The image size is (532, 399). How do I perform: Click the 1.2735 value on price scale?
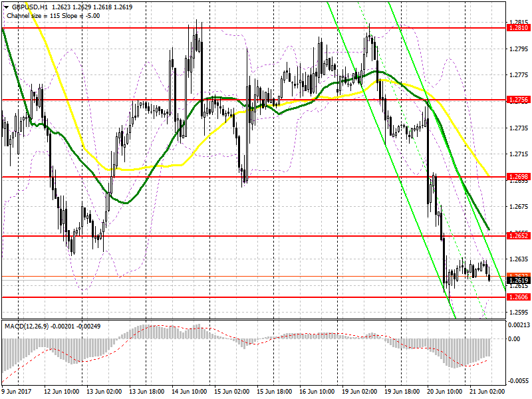coord(519,128)
